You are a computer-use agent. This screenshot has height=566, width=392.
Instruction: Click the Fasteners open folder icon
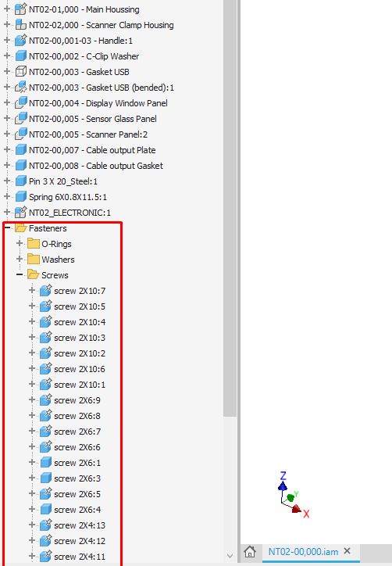21,228
